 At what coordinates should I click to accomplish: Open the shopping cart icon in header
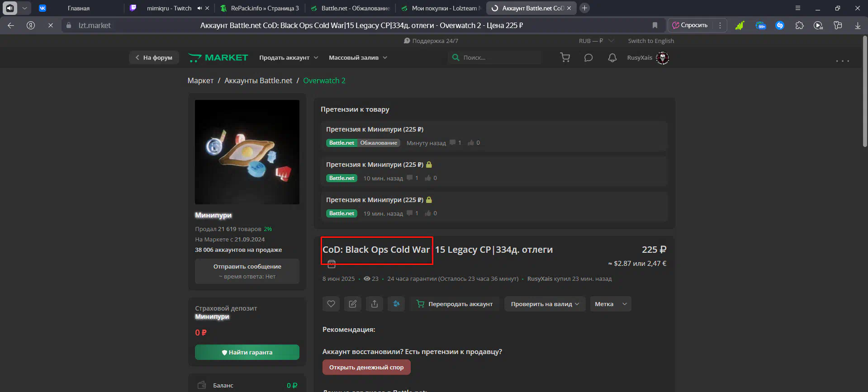pos(565,57)
